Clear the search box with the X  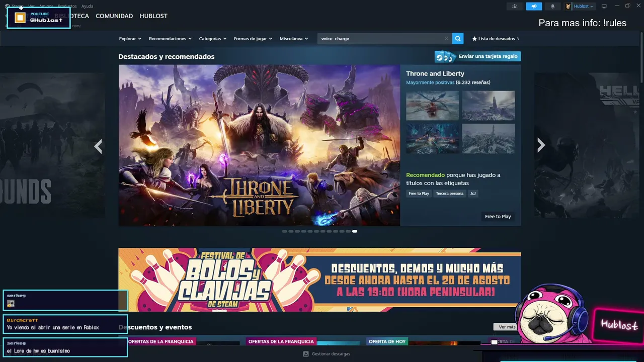click(446, 39)
